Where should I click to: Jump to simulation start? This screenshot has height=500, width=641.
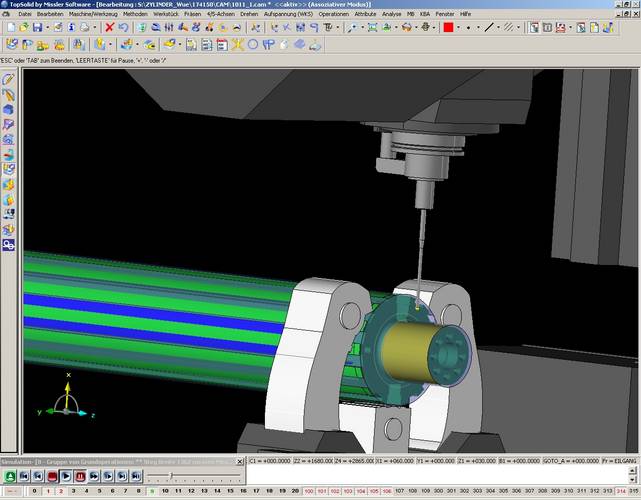pyautogui.click(x=24, y=476)
